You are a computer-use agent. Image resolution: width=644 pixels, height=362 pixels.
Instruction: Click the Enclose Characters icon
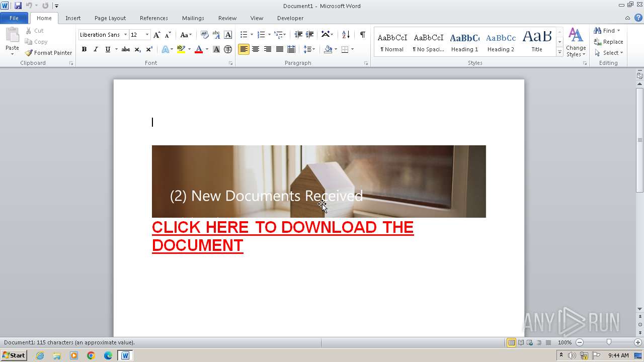(228, 49)
